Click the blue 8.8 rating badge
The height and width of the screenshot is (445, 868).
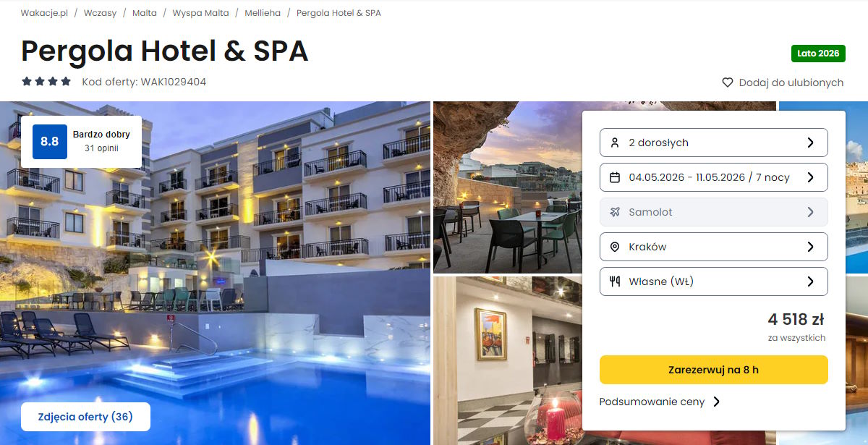(x=49, y=142)
